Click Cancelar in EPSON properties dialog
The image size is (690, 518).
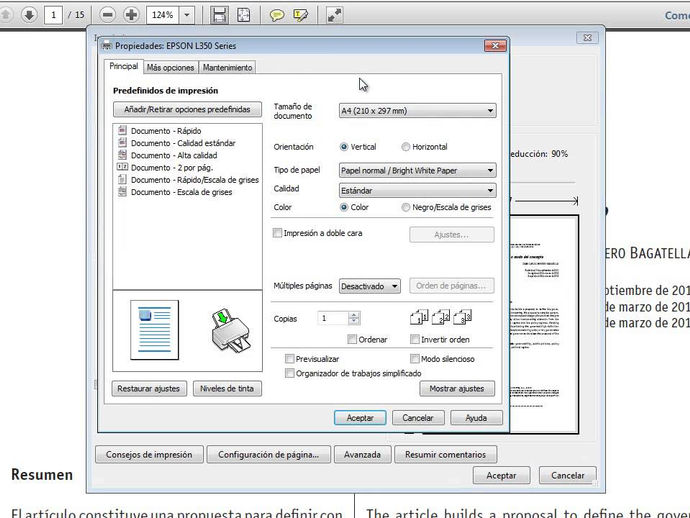click(418, 418)
